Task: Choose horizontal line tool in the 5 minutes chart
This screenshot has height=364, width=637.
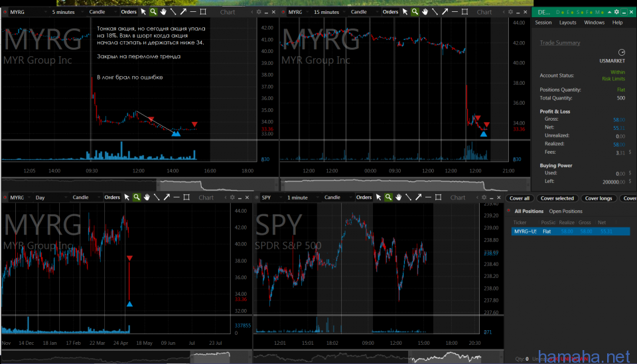Action: [x=193, y=12]
